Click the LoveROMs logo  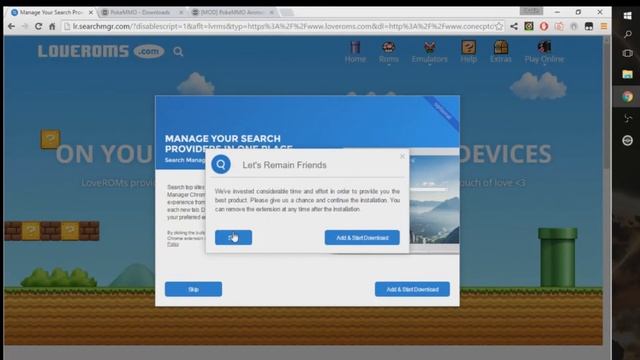click(101, 51)
